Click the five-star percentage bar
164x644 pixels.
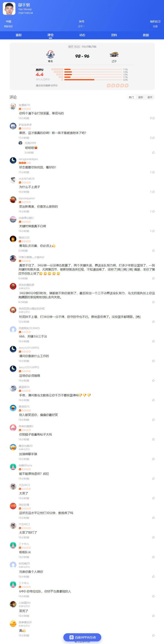tap(93, 69)
